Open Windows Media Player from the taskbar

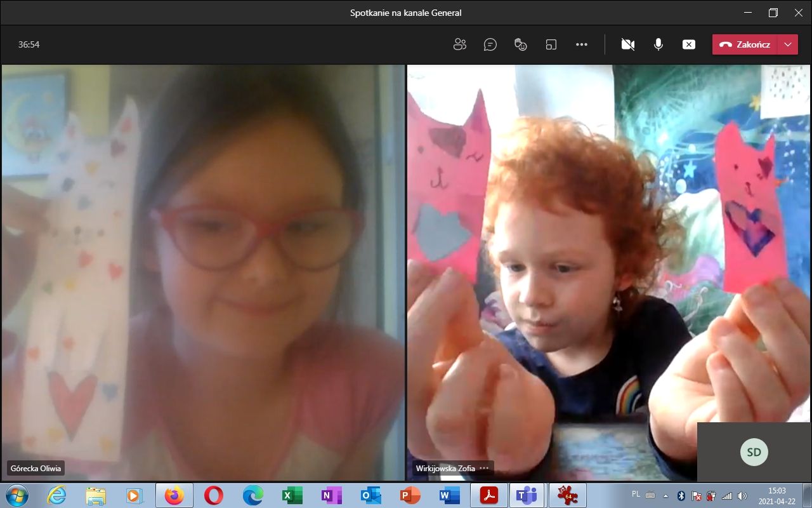click(x=134, y=495)
